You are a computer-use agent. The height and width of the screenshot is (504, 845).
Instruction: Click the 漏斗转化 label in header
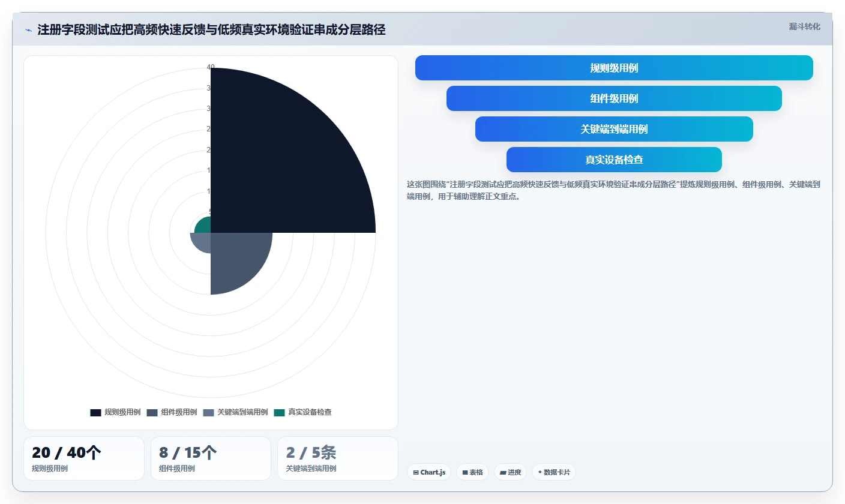[x=804, y=26]
